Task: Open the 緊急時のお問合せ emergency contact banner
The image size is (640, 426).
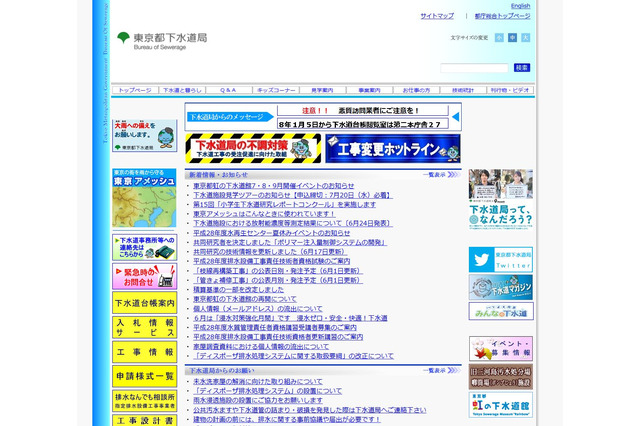Action: click(144, 275)
